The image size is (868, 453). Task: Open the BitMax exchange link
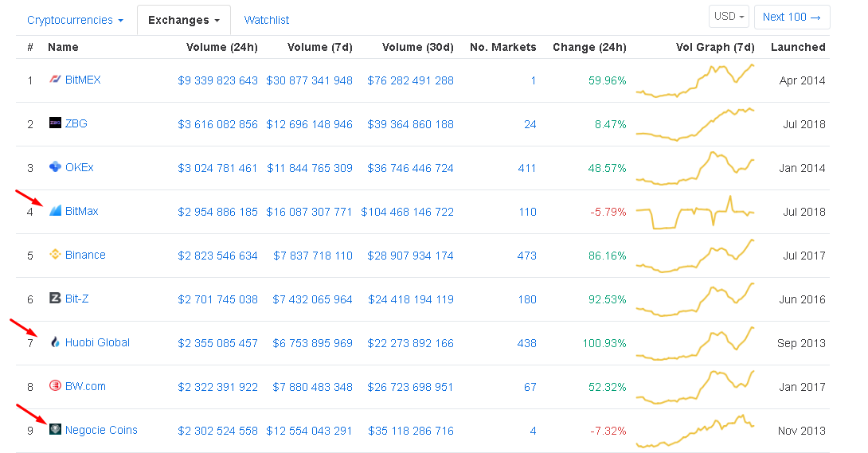82,211
